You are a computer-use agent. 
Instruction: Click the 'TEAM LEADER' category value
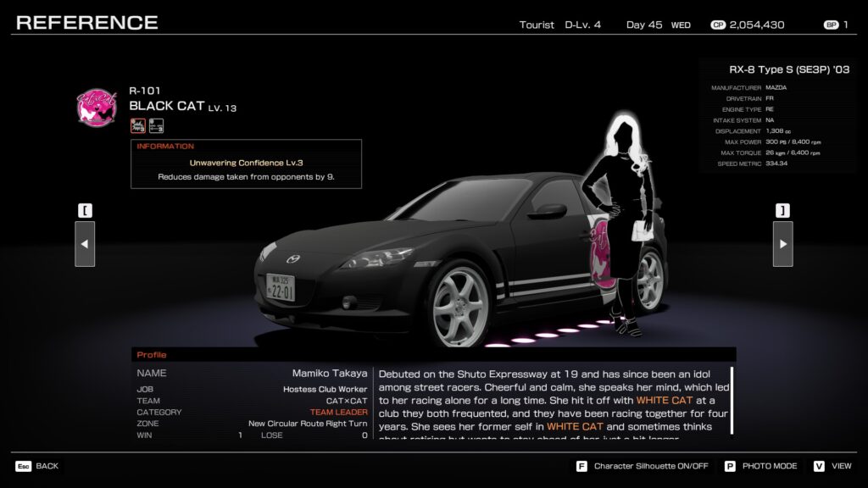click(x=338, y=413)
